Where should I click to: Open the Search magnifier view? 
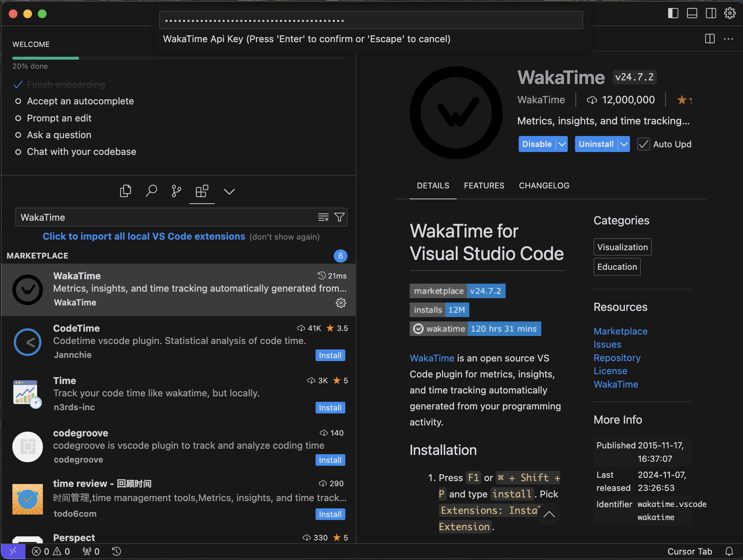[x=151, y=191]
